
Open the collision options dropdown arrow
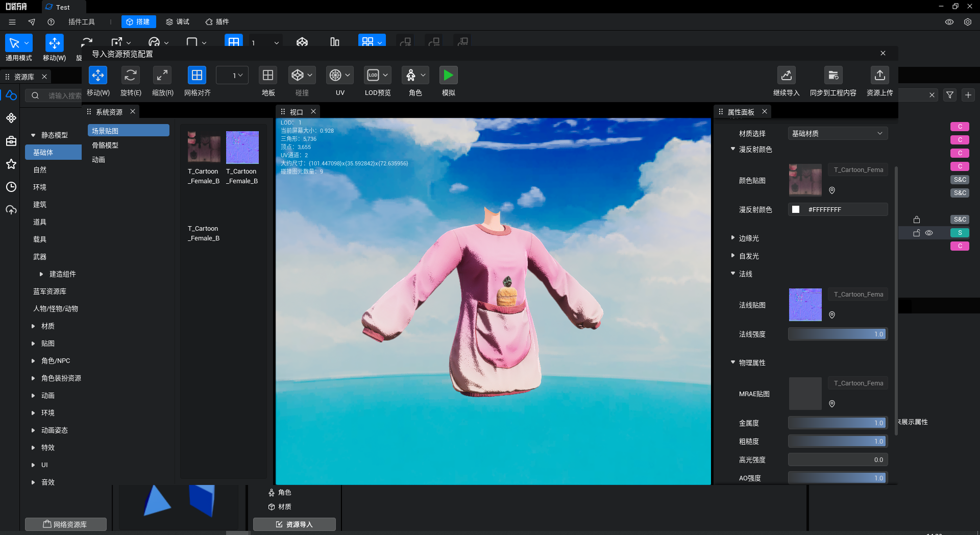(x=310, y=76)
